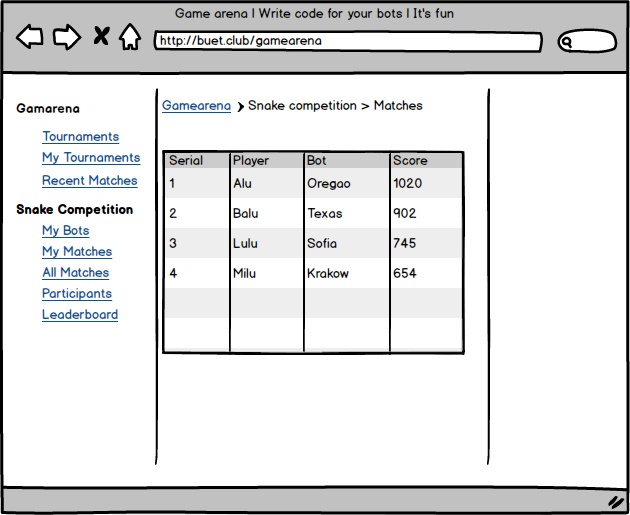
Task: Click the Snake competition breadcrumb text
Action: click(x=302, y=106)
